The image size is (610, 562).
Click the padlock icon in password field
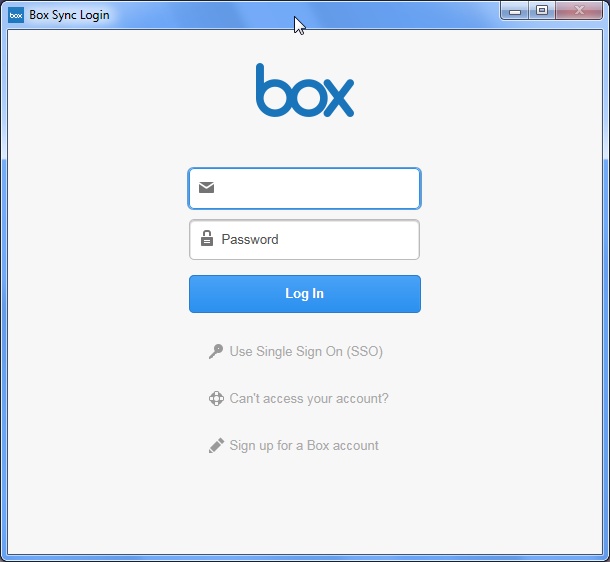point(207,238)
